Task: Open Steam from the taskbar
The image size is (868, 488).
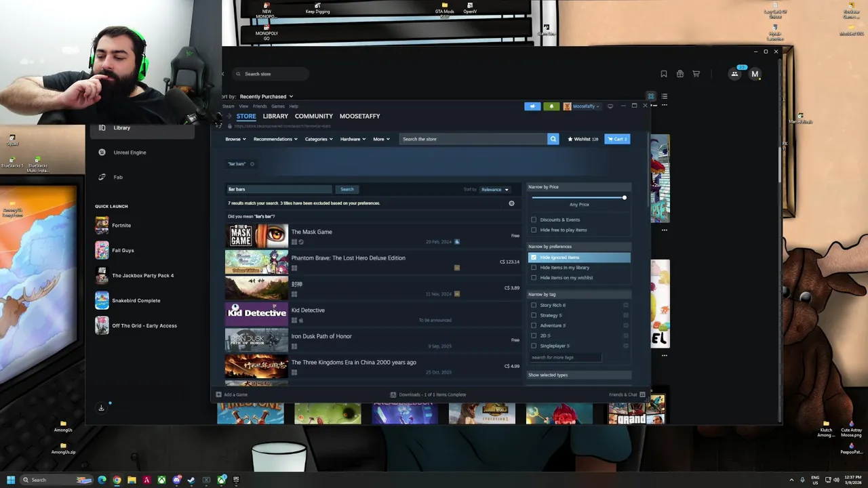Action: click(191, 480)
